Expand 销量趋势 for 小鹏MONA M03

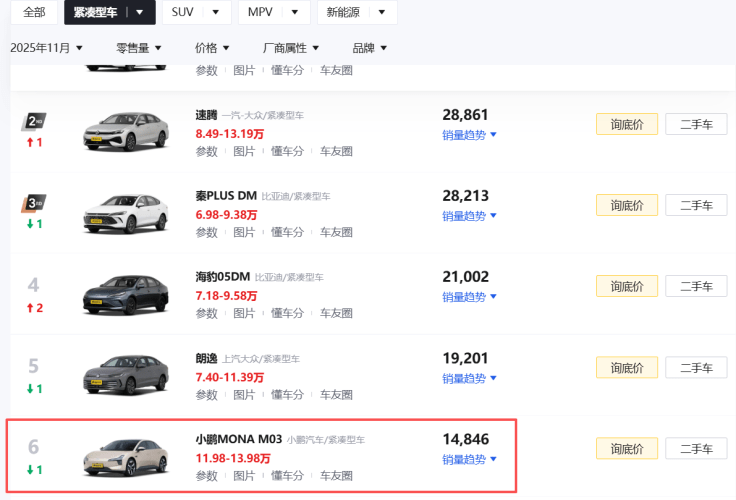[x=469, y=460]
